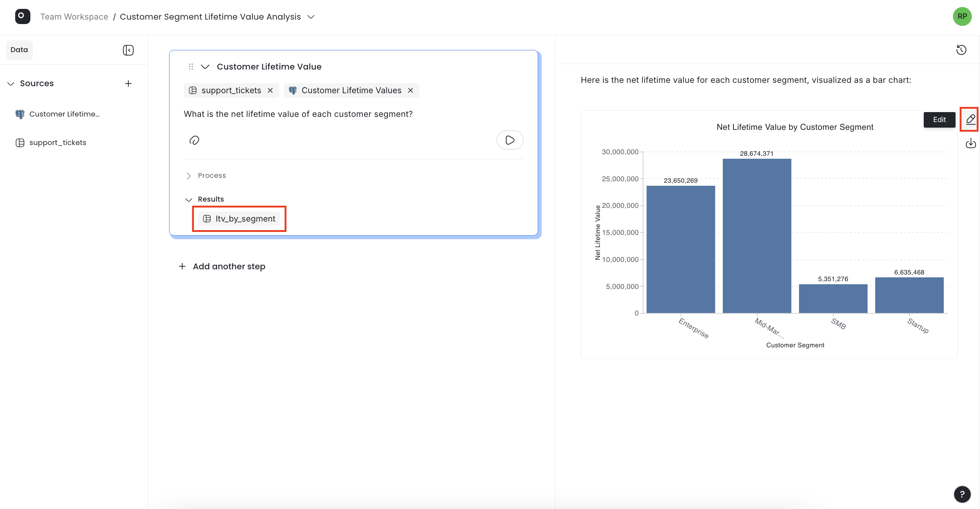Download the chart with download icon
980x509 pixels.
tap(970, 143)
